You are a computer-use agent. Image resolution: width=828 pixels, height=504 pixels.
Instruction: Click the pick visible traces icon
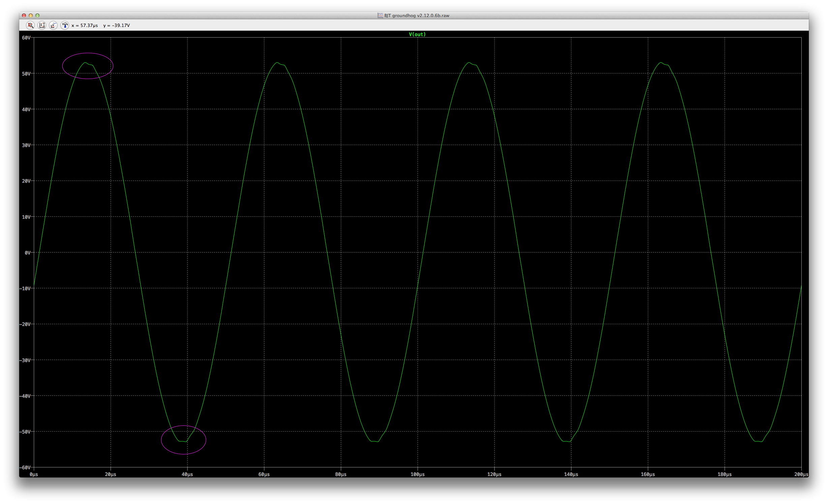pyautogui.click(x=53, y=25)
